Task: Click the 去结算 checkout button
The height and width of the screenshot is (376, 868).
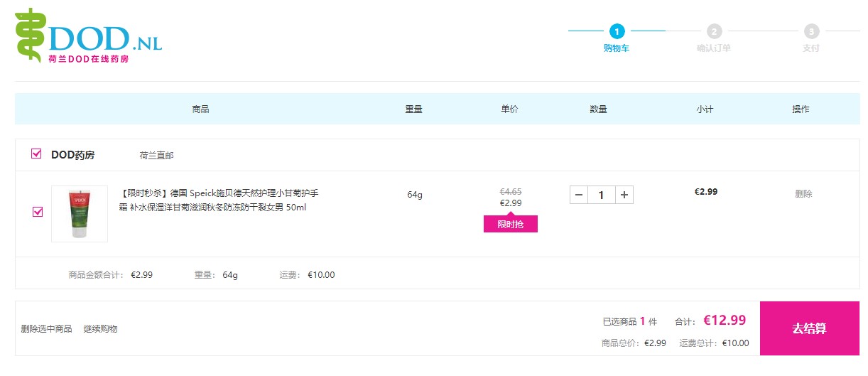Action: point(809,328)
